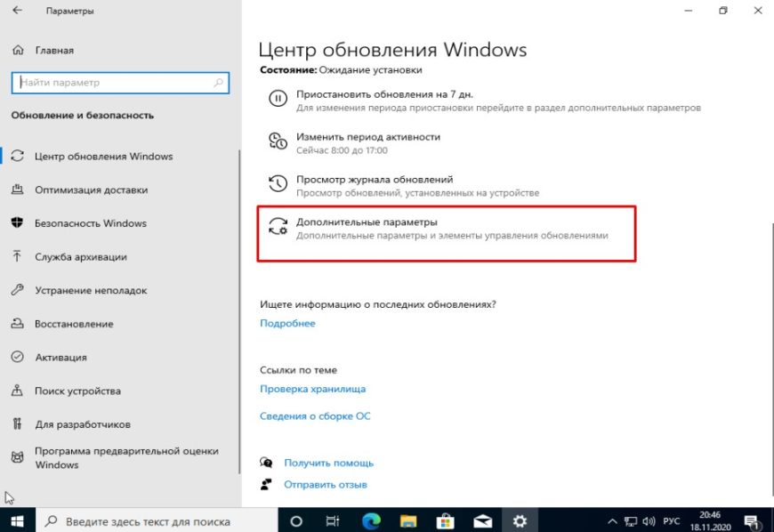Click the delivery icon beside Оптимизация доставки
The height and width of the screenshot is (532, 774).
17,189
